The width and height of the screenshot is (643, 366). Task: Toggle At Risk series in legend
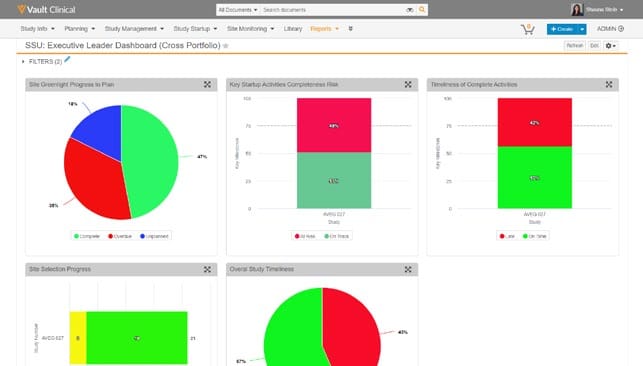click(305, 236)
